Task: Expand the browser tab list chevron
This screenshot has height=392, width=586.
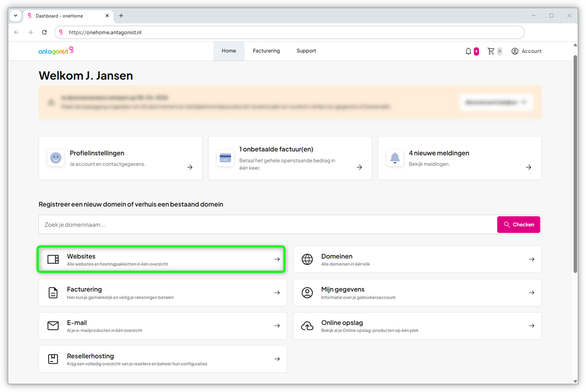Action: 16,16
